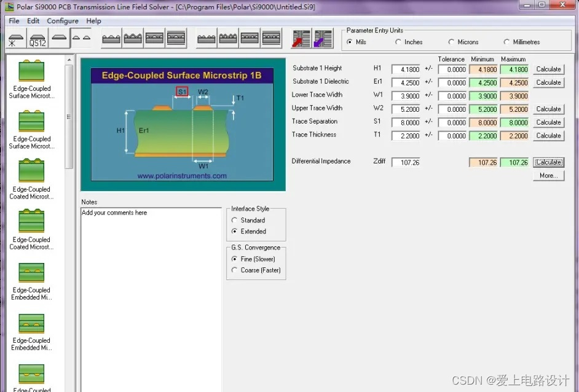Screen dimensions: 579x392
Task: Click the Er1 minimum value cell
Action: (483, 83)
